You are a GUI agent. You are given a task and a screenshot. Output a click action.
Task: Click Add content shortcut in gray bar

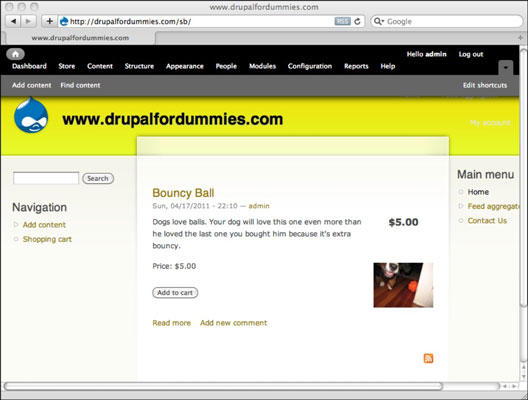[32, 85]
